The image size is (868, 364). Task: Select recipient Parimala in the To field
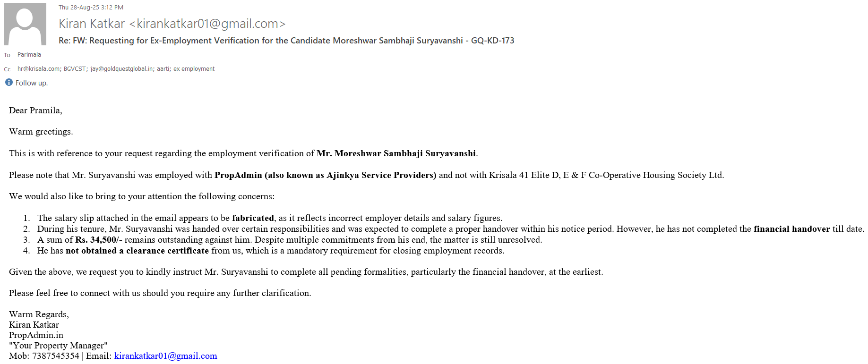pyautogui.click(x=29, y=55)
